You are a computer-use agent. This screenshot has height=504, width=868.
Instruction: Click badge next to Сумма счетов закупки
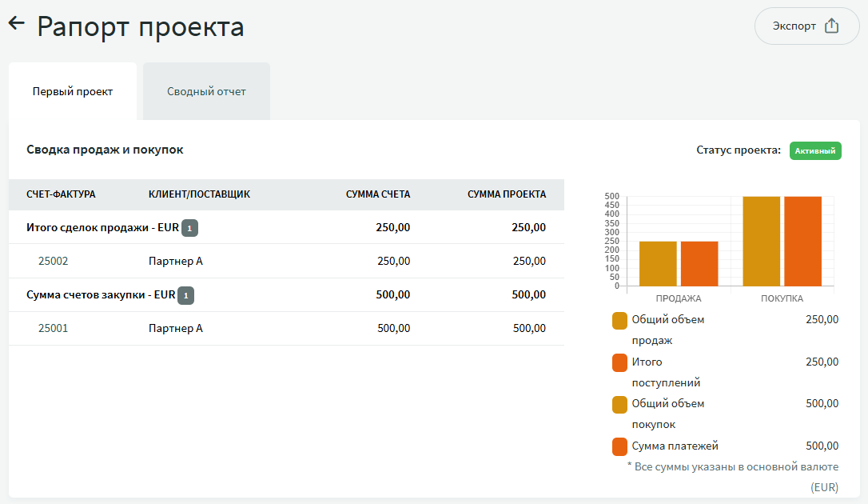tap(185, 295)
